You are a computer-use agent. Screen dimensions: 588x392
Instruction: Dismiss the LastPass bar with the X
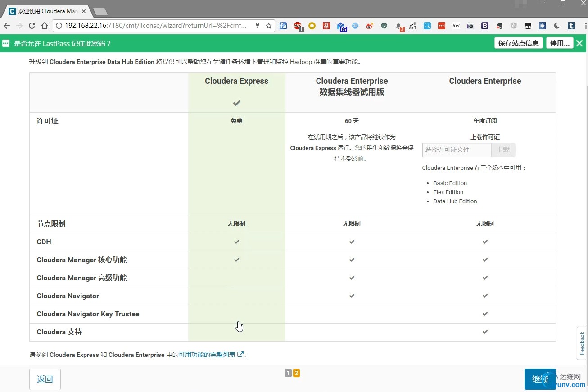click(x=579, y=43)
